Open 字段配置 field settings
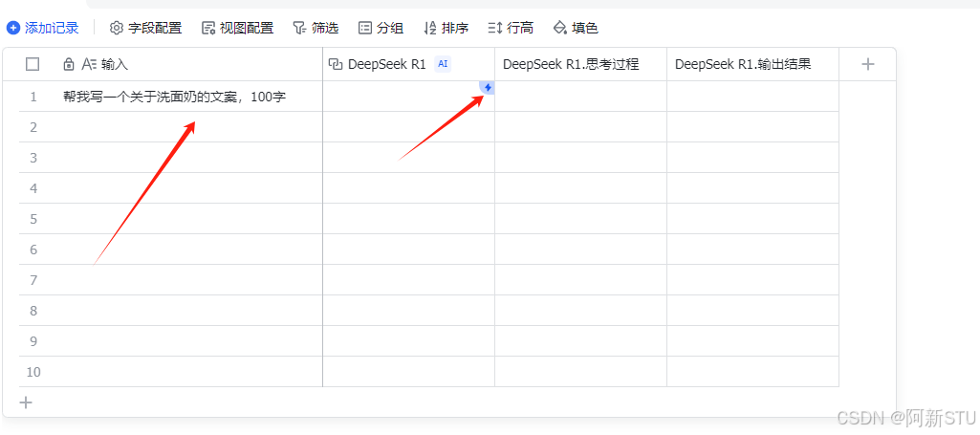Screen dimensions: 980x435 (x=145, y=28)
